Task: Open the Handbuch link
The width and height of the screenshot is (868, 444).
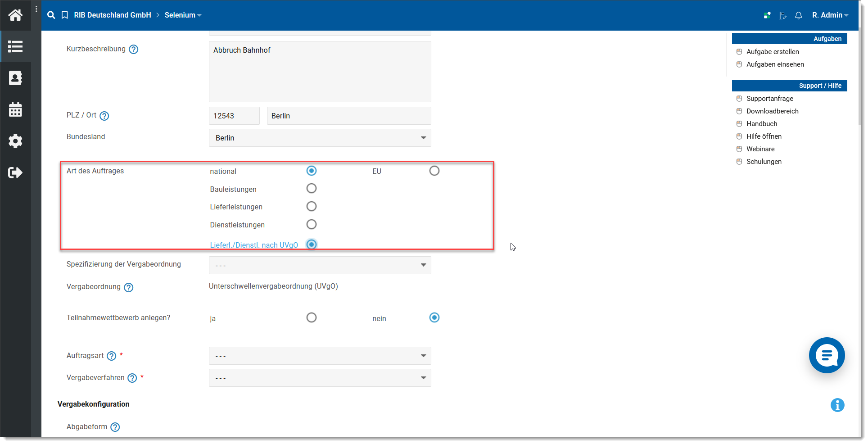Action: click(x=762, y=124)
